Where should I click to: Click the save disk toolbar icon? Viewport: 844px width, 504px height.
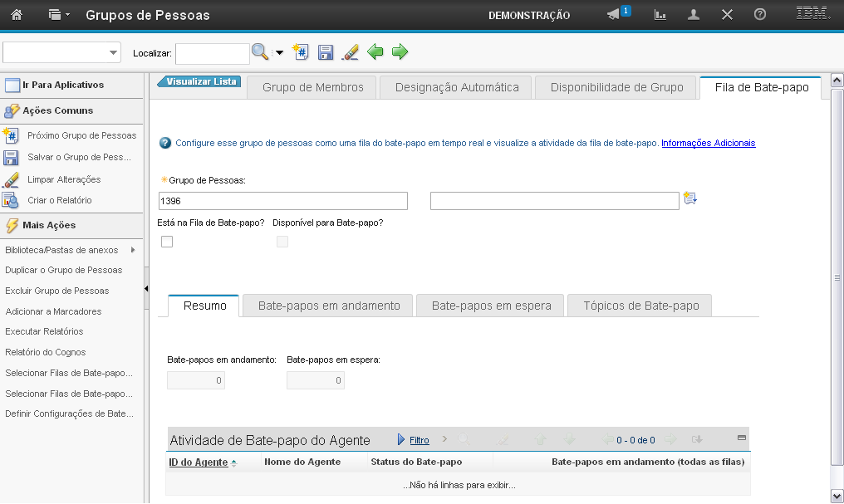coord(326,52)
